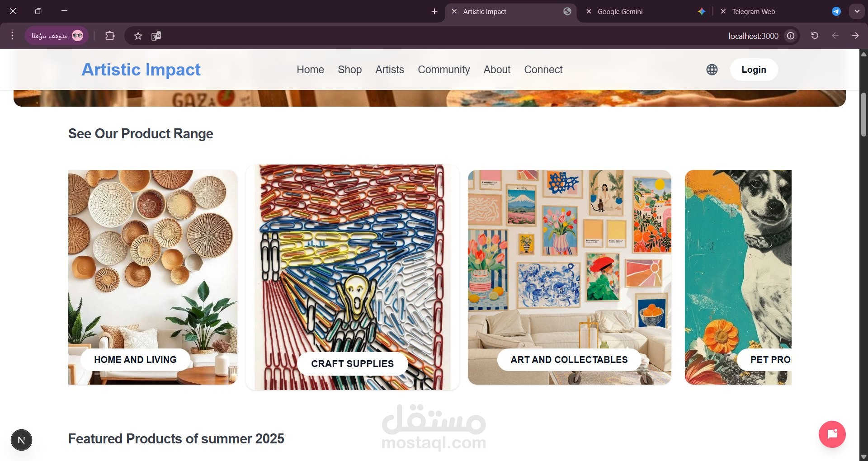The image size is (868, 461).
Task: Open the Artistic Impact logo link
Action: coord(141,70)
